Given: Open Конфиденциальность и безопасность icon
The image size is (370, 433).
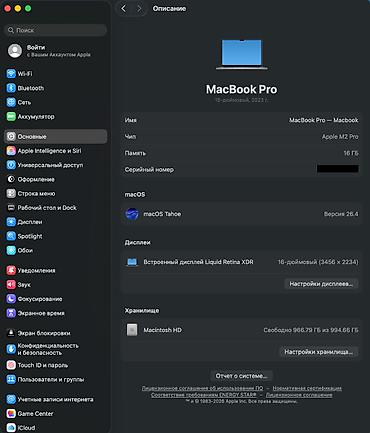Looking at the screenshot, I should point(11,349).
